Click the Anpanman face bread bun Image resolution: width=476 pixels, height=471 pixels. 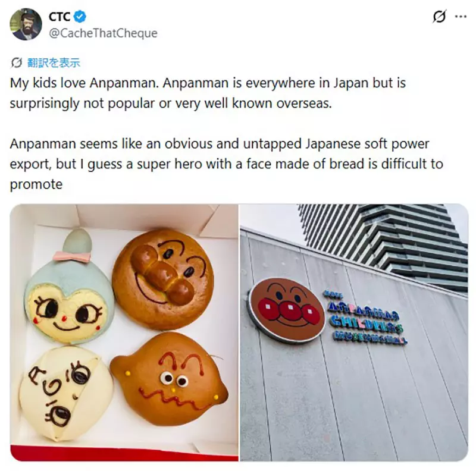point(163,278)
